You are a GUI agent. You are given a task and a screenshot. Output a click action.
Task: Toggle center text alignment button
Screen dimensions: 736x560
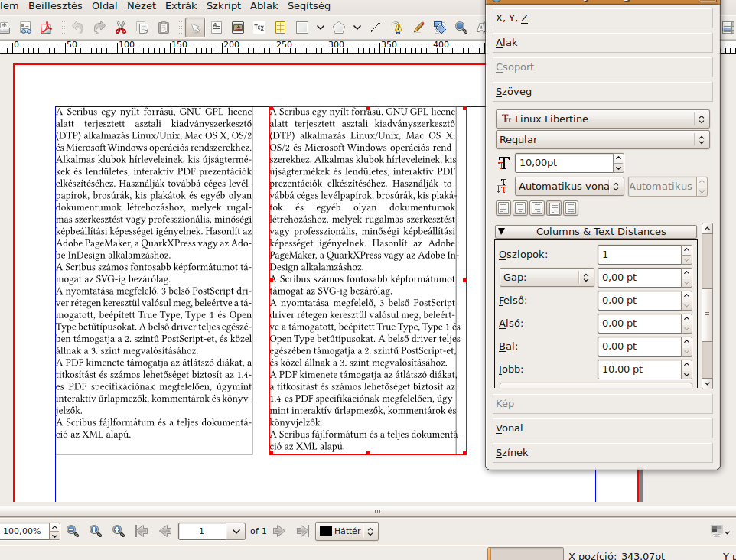click(x=520, y=208)
